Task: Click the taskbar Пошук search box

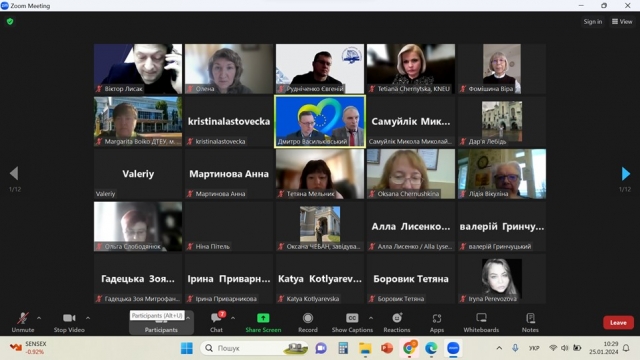Action: (x=255, y=348)
